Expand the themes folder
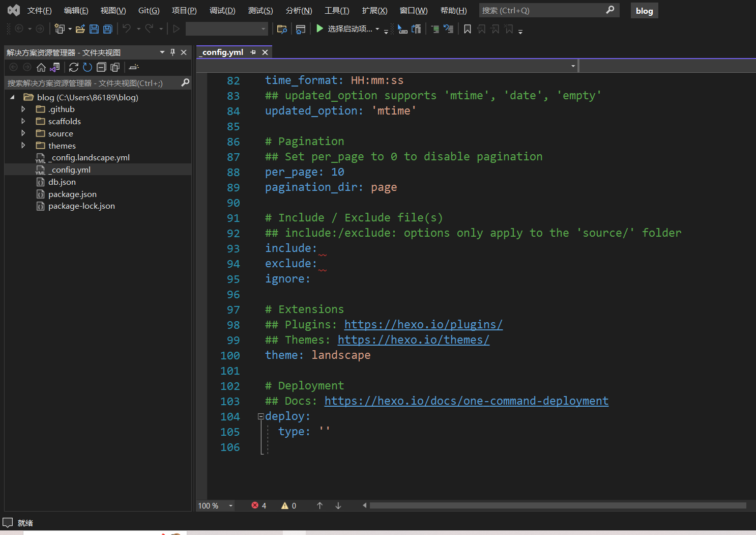The image size is (756, 535). pos(23,146)
